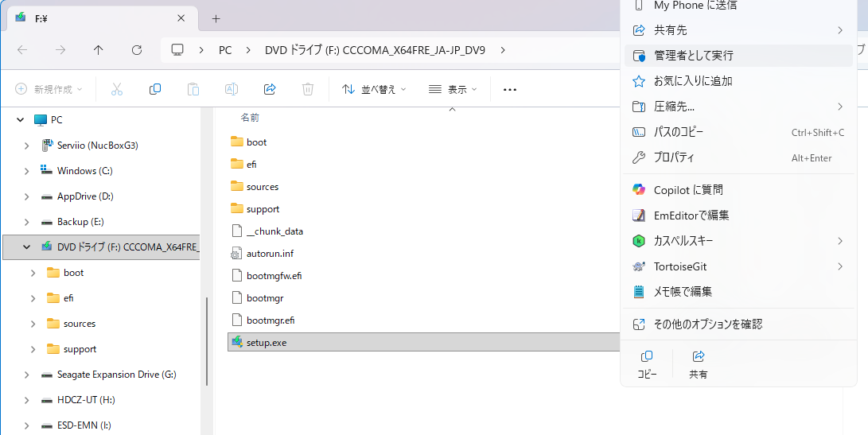Expand the Windows (C:) drive tree node

27,171
